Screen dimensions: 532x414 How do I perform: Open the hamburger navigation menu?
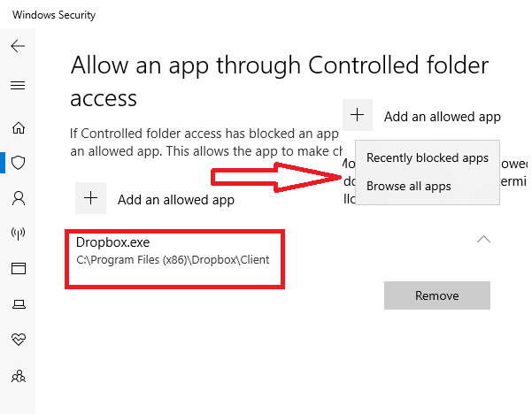[18, 86]
